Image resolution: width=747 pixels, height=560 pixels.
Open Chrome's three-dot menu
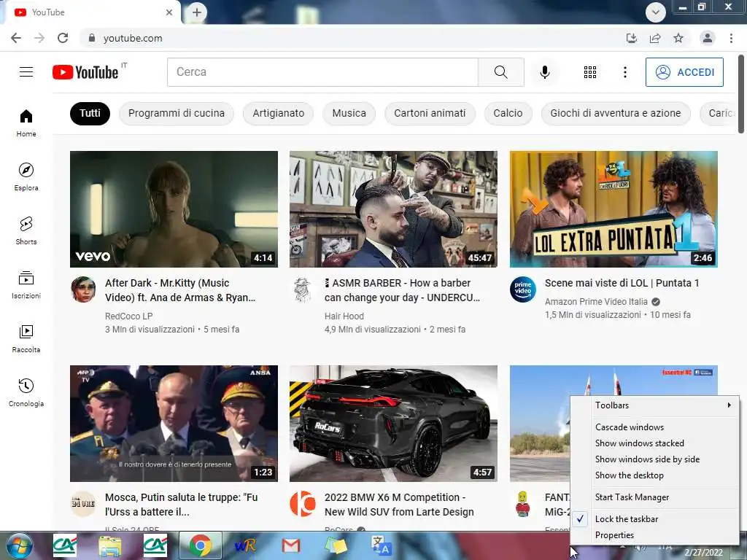pyautogui.click(x=731, y=38)
